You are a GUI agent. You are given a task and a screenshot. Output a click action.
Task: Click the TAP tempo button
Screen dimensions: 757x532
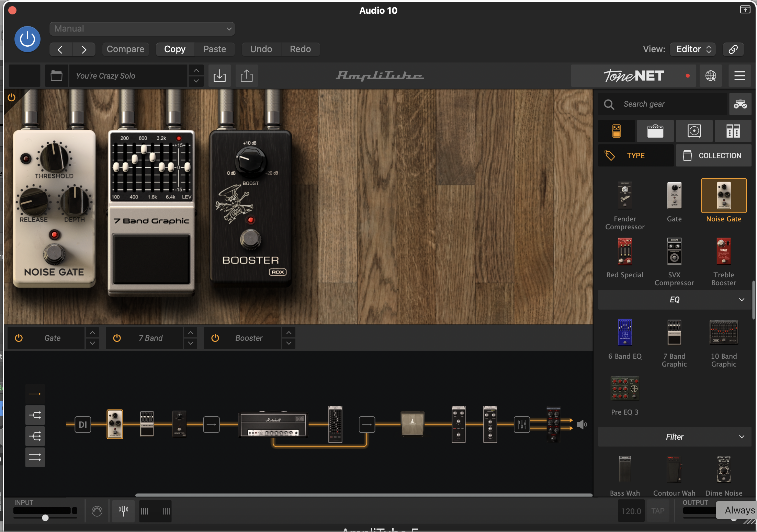(x=658, y=511)
